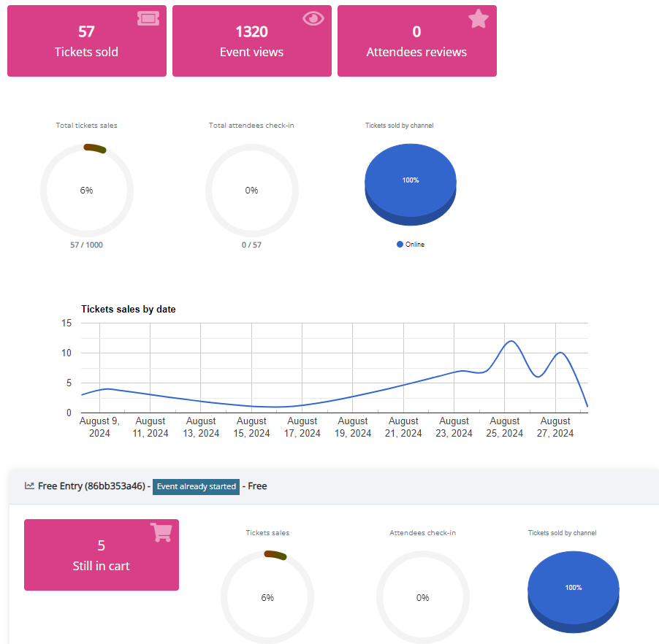This screenshot has width=659, height=644.
Task: Click the ticket icon on Tickets sold card
Action: (x=148, y=19)
